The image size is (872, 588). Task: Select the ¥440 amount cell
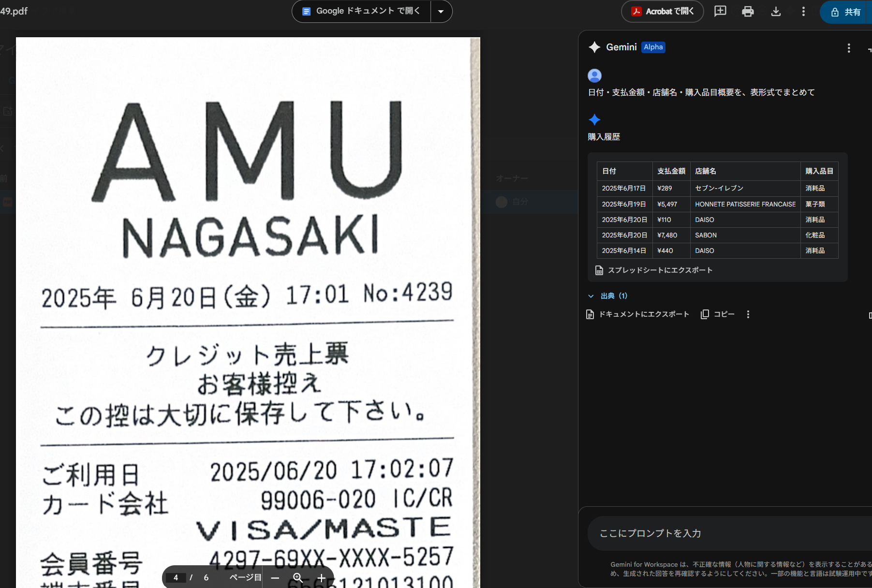point(671,250)
